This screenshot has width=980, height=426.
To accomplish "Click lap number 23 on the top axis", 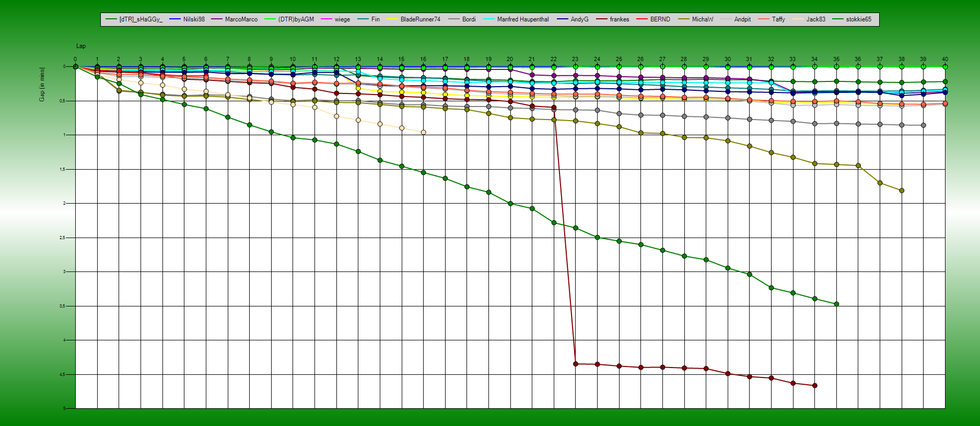I will pos(575,59).
